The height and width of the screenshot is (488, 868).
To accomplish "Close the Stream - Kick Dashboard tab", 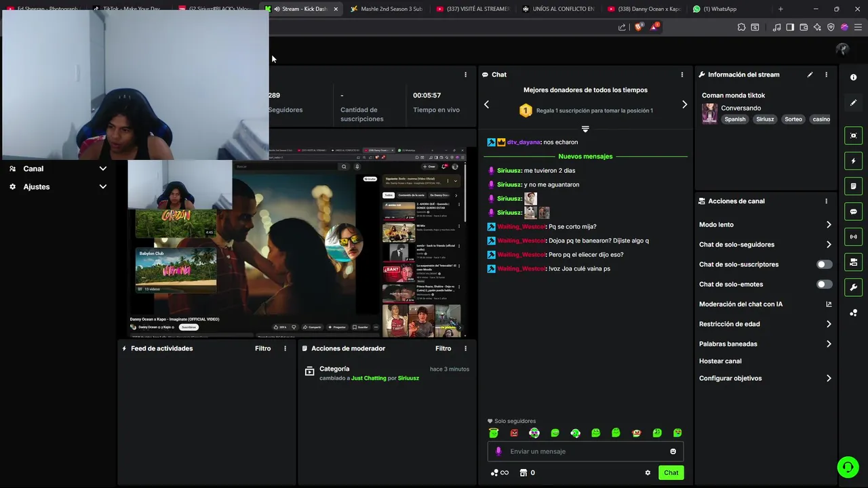I will pos(336,9).
